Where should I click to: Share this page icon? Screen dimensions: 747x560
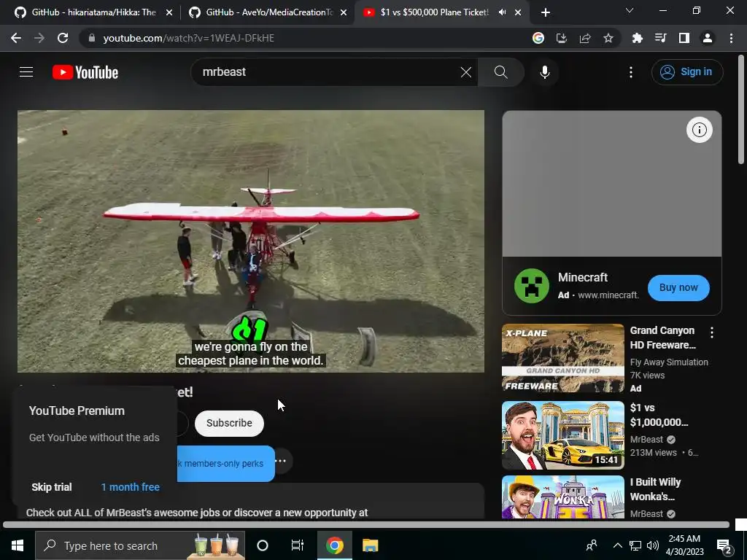pyautogui.click(x=585, y=38)
